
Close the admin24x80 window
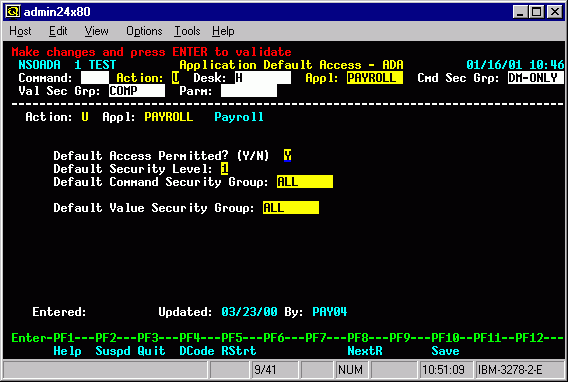[x=555, y=12]
